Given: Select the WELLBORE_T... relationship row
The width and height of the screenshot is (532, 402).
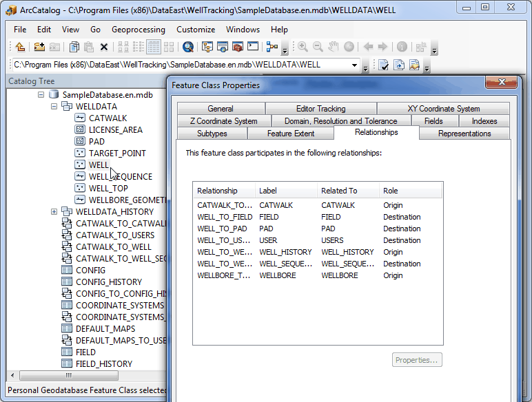Looking at the screenshot, I should (x=318, y=275).
